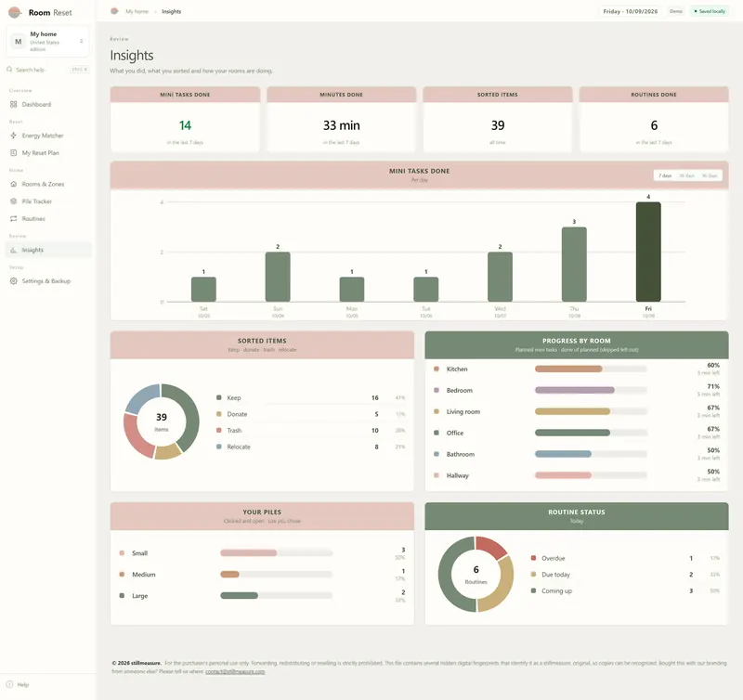Select the 7 days range toggle

[665, 175]
